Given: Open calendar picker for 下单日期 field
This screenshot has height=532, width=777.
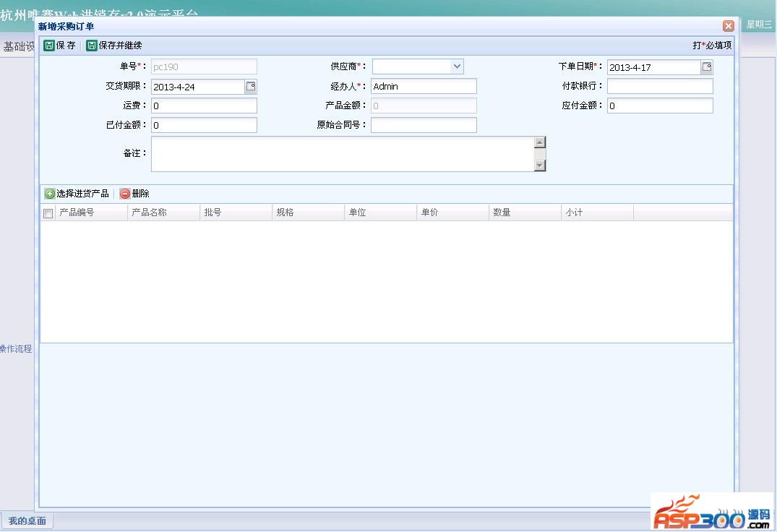Looking at the screenshot, I should click(x=706, y=67).
